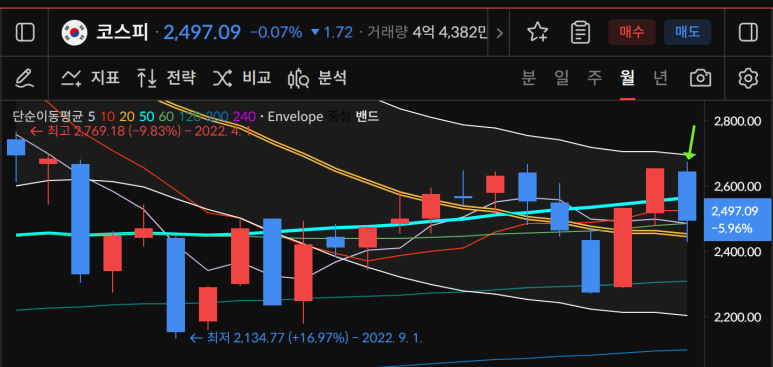Click the 2,400.00 price axis label
773x367 pixels.
[738, 252]
